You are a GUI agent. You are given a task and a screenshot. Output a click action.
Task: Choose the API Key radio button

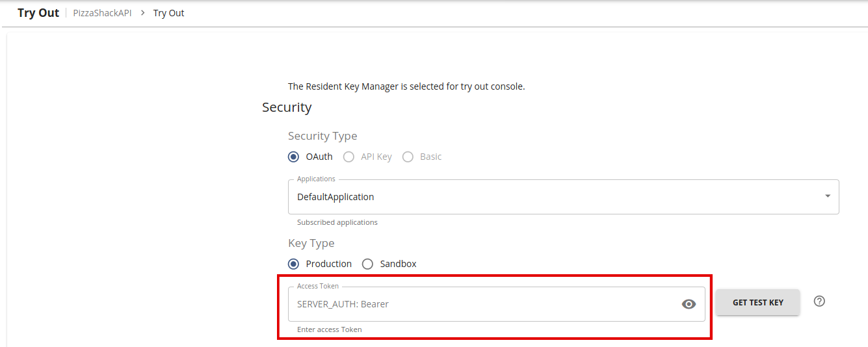click(x=349, y=157)
